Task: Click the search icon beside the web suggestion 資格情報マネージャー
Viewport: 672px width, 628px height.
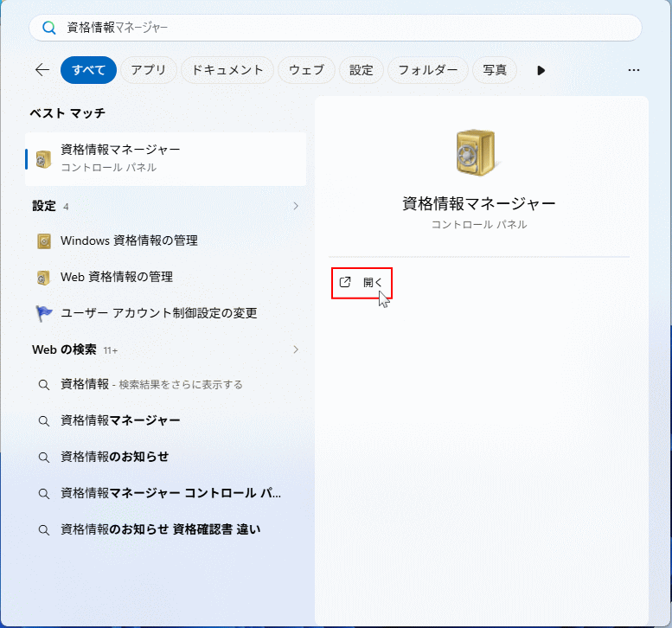Action: [44, 421]
